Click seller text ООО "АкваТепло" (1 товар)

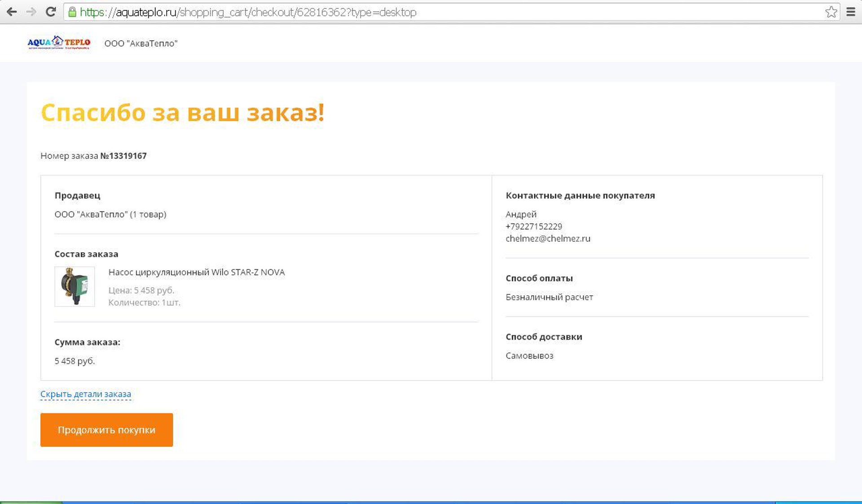110,214
